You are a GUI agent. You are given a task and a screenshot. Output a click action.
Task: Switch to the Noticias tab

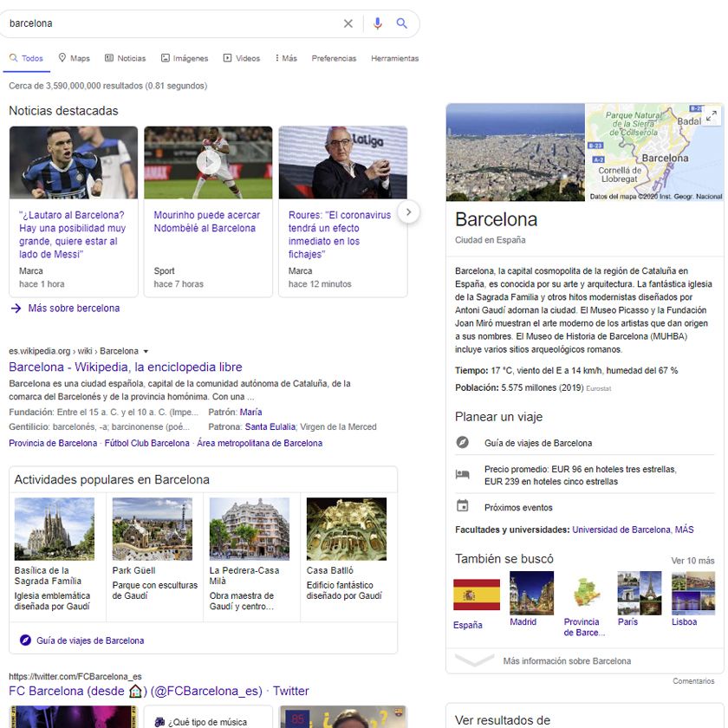pyautogui.click(x=126, y=58)
